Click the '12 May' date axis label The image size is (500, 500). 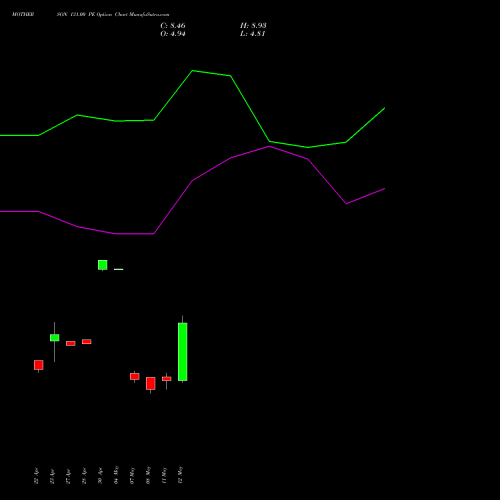[180, 475]
